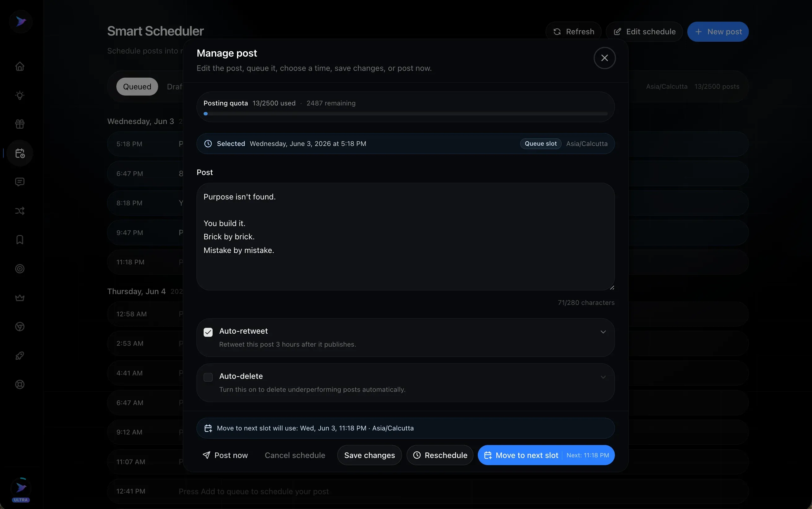
Task: Click the 13/2500 posts label in header
Action: [717, 87]
